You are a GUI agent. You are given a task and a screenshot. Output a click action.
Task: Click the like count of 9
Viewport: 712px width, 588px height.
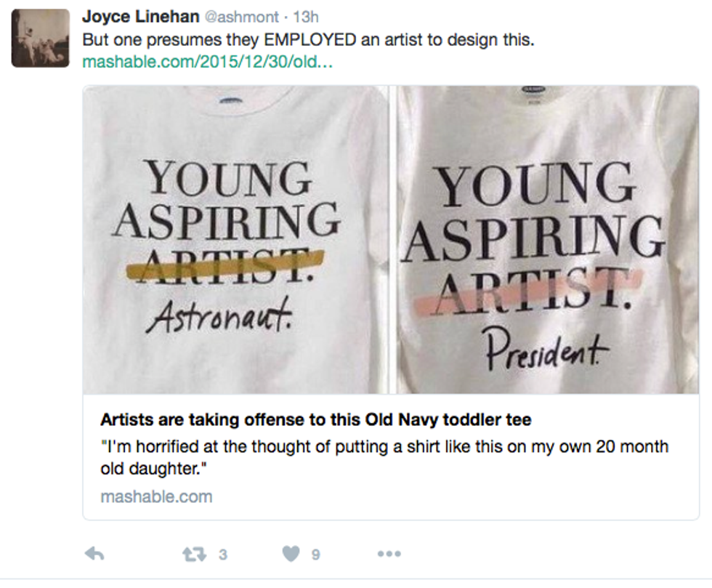tap(315, 555)
